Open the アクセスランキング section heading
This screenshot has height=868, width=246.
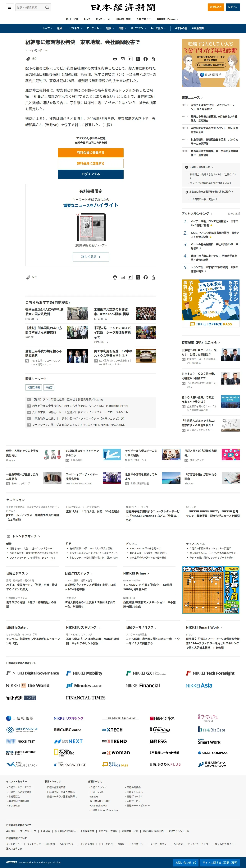[x=197, y=214]
